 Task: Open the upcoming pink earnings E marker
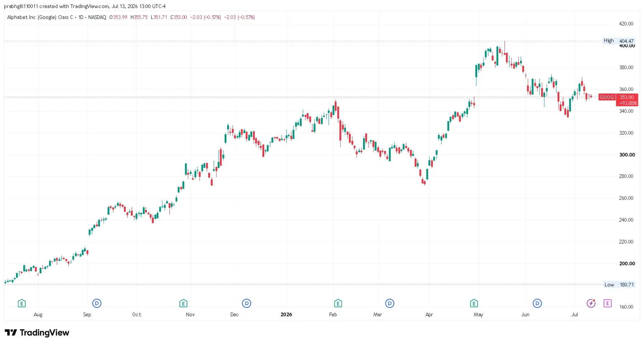coord(608,303)
